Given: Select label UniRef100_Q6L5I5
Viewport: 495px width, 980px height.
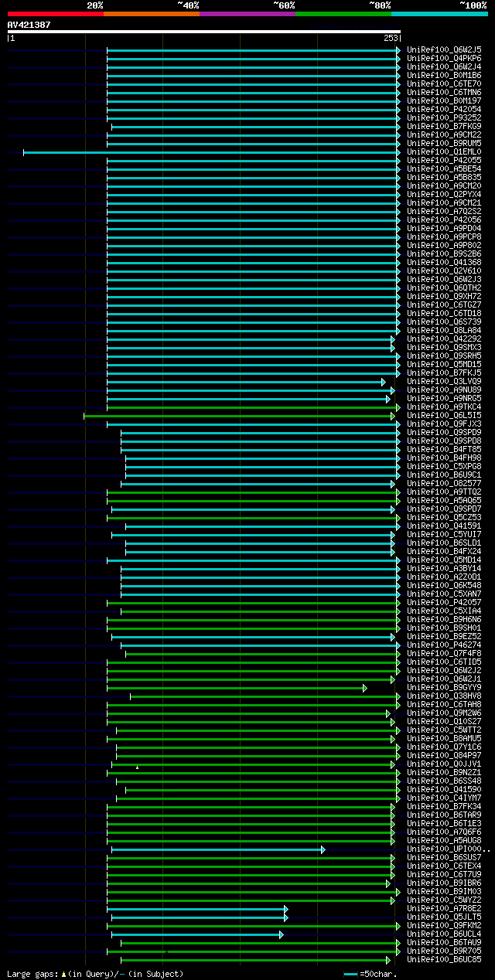Looking at the screenshot, I should click(x=444, y=415).
